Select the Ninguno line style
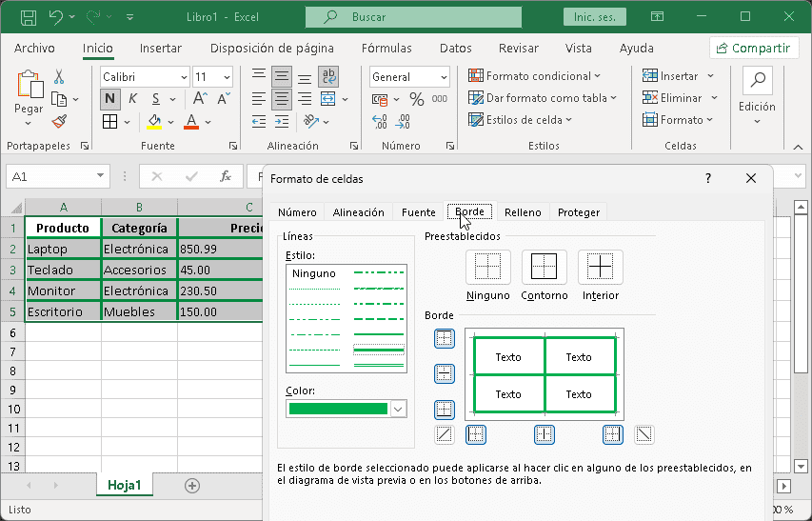 pyautogui.click(x=314, y=273)
